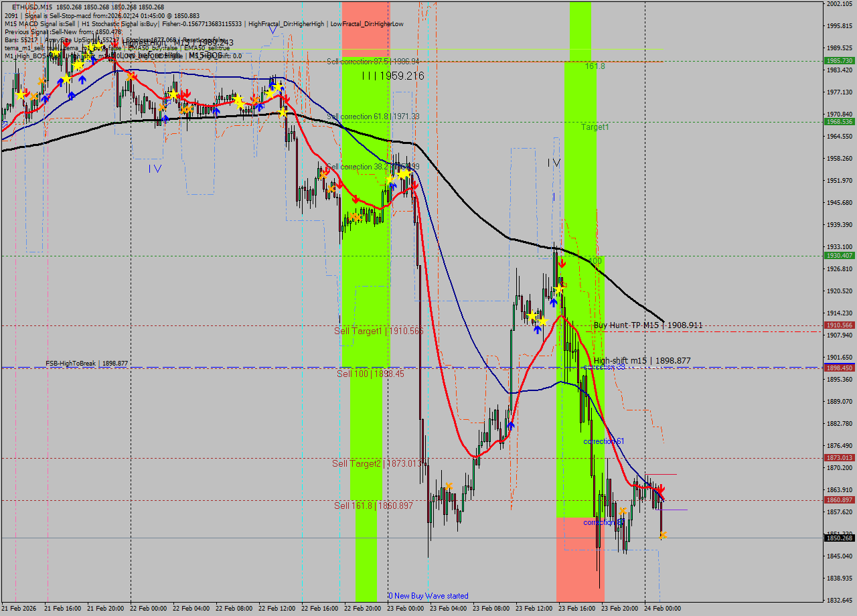Click the blue up arrow buy signal below Sell Target1
857x616 pixels.
tap(538, 329)
